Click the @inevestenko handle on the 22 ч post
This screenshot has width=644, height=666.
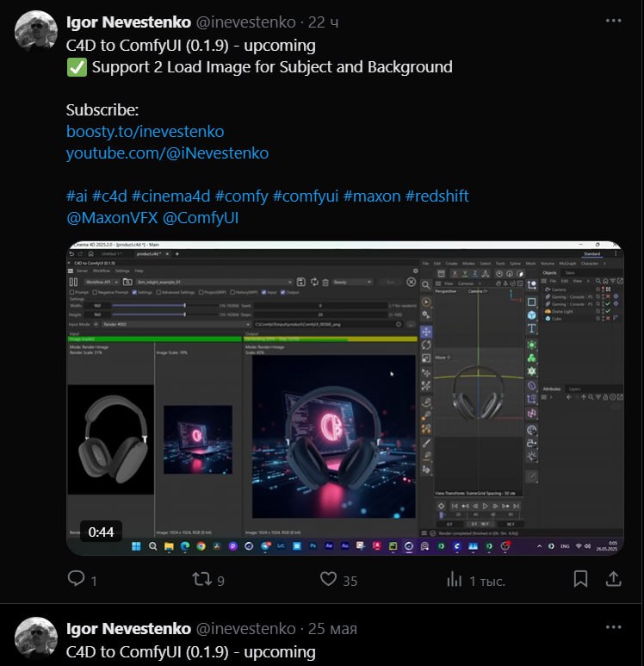tap(245, 22)
